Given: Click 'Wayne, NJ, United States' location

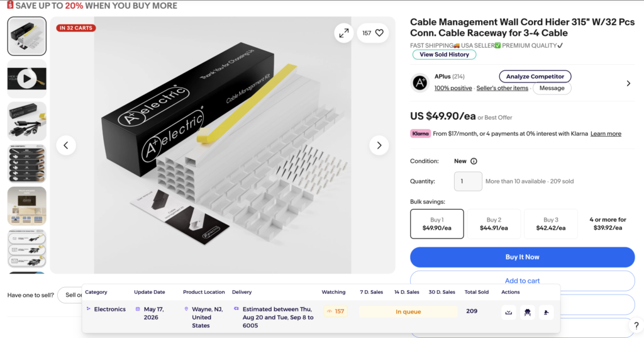Looking at the screenshot, I should tap(208, 317).
